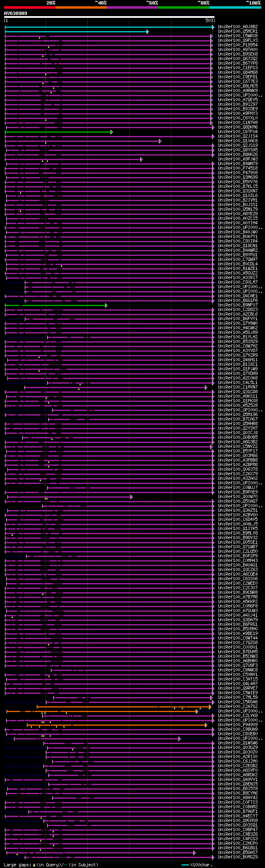Image resolution: width=265 pixels, height=868 pixels.
Task: Click the green arrowhead ending the UniRef100_C6TFU4 bar
Action: (112, 132)
